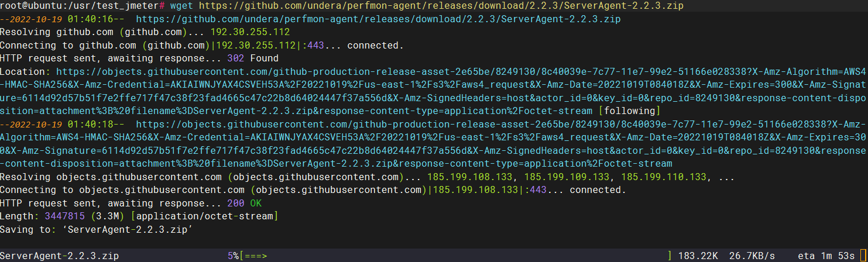
Task: Click the 01:40:16 timestamp github.com URL
Action: click(x=378, y=19)
